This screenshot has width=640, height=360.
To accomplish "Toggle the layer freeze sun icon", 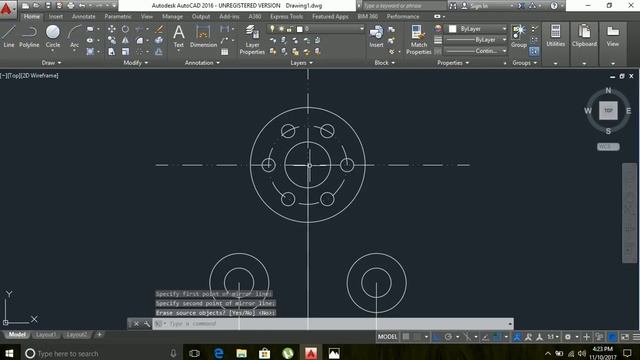I will (281, 29).
